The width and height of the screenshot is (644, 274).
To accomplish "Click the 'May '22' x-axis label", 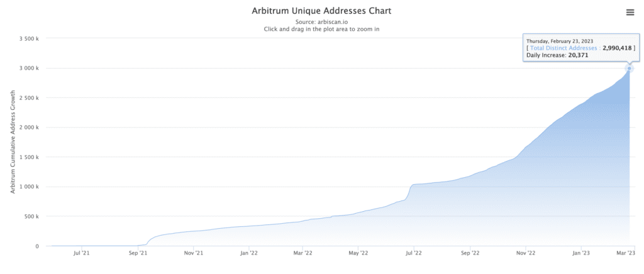I will (358, 254).
